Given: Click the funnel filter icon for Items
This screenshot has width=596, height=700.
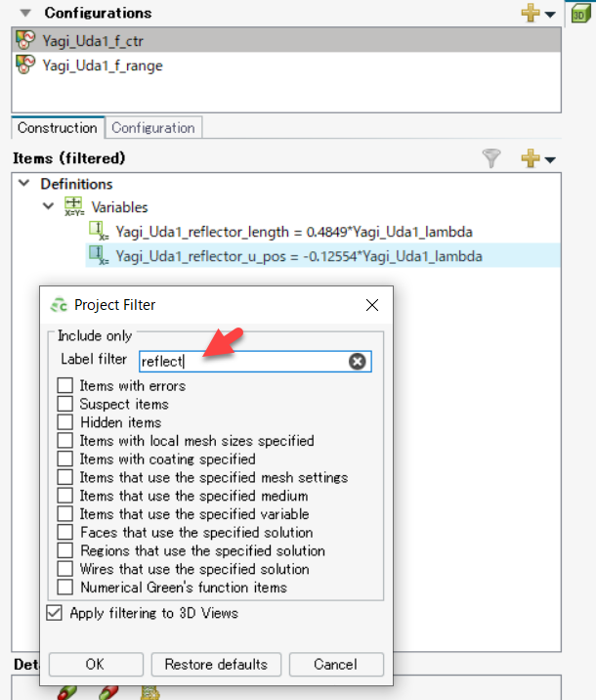Looking at the screenshot, I should [491, 158].
